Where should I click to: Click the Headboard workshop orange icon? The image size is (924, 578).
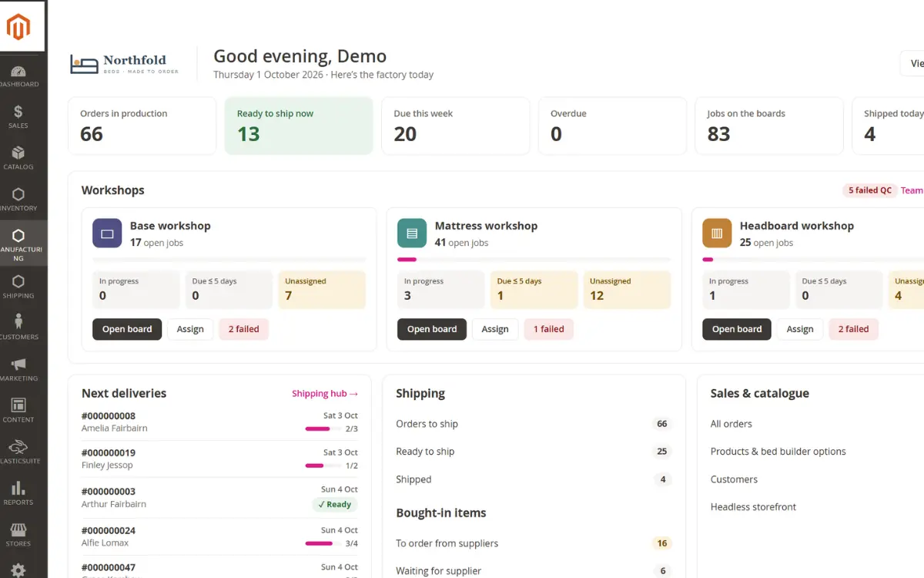717,234
